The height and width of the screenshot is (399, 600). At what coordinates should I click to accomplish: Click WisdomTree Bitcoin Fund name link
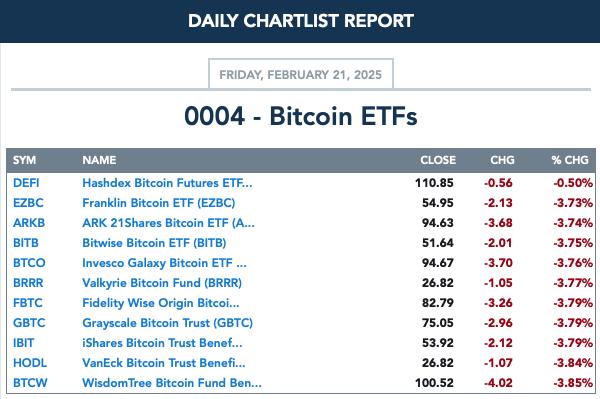(172, 383)
